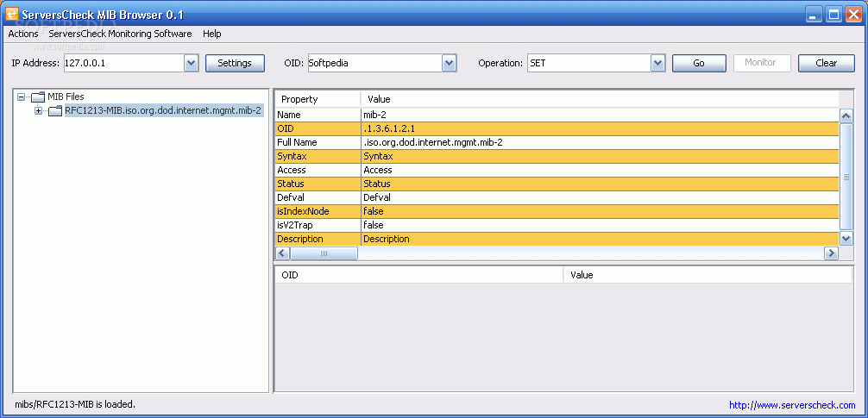The width and height of the screenshot is (868, 418).
Task: Click the properties table scroll up arrow
Action: pyautogui.click(x=846, y=115)
